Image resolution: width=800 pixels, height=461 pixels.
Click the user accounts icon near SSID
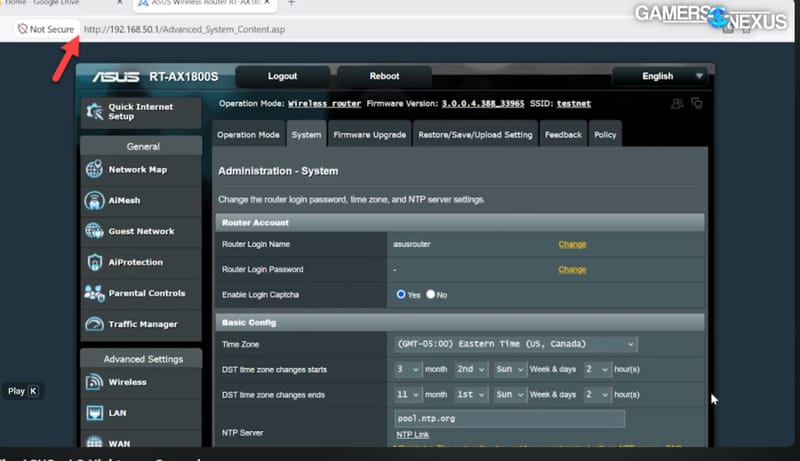click(677, 104)
